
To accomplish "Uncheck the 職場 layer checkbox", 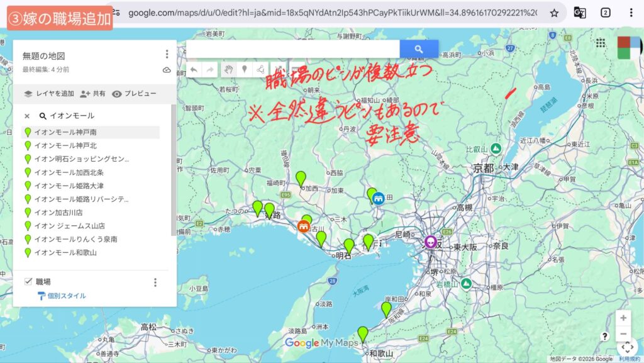I will click(28, 281).
